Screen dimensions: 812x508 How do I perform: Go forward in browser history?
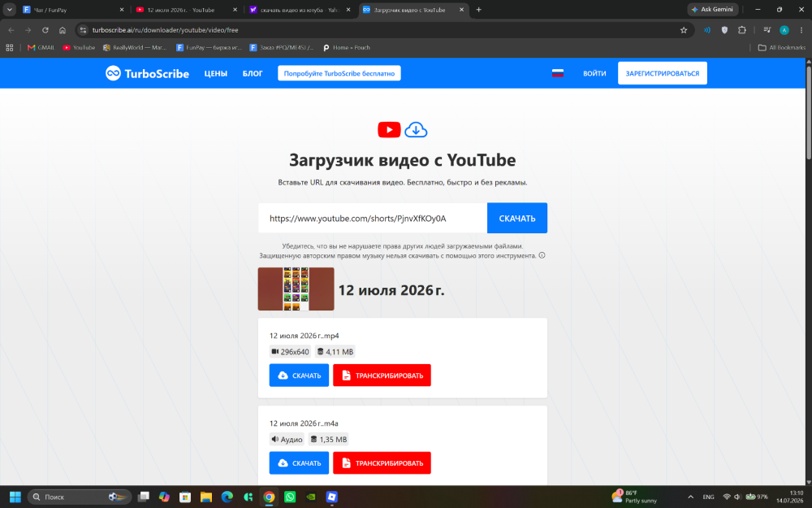[x=28, y=30]
